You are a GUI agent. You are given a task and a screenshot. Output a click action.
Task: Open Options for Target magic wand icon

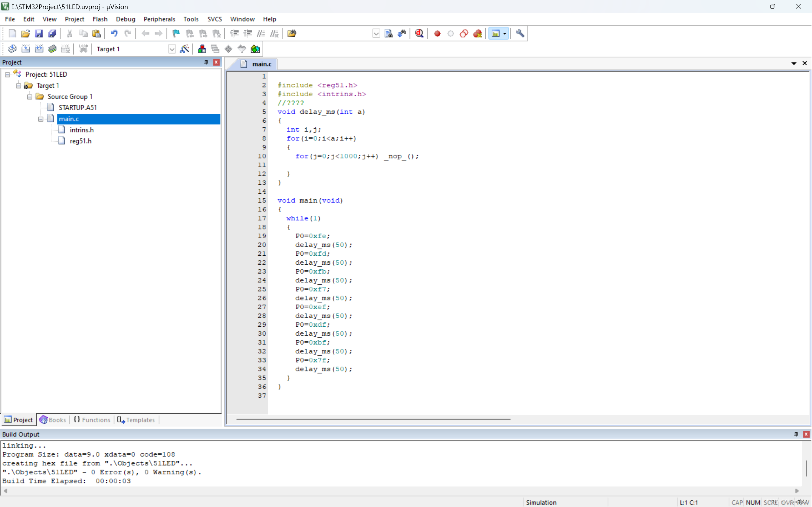(185, 49)
